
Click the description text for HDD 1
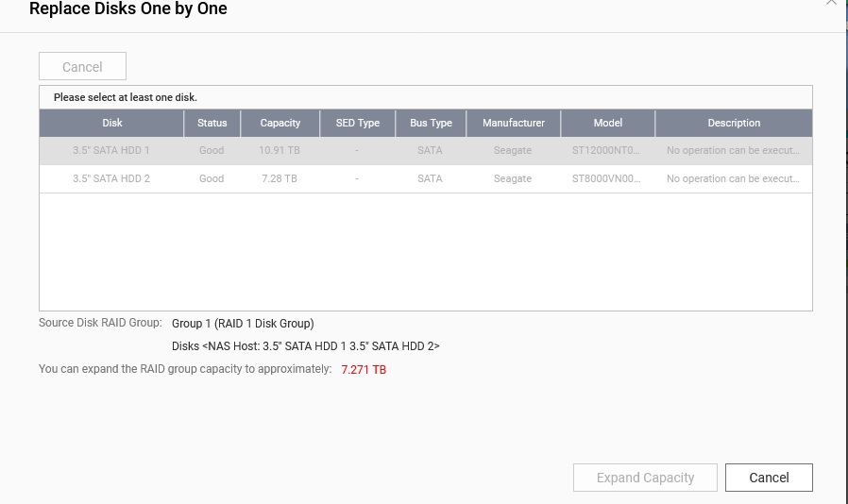[x=733, y=151]
